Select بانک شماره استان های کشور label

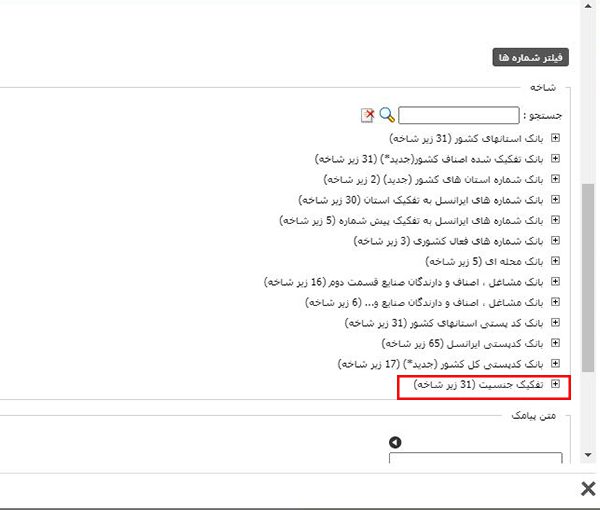click(x=434, y=179)
